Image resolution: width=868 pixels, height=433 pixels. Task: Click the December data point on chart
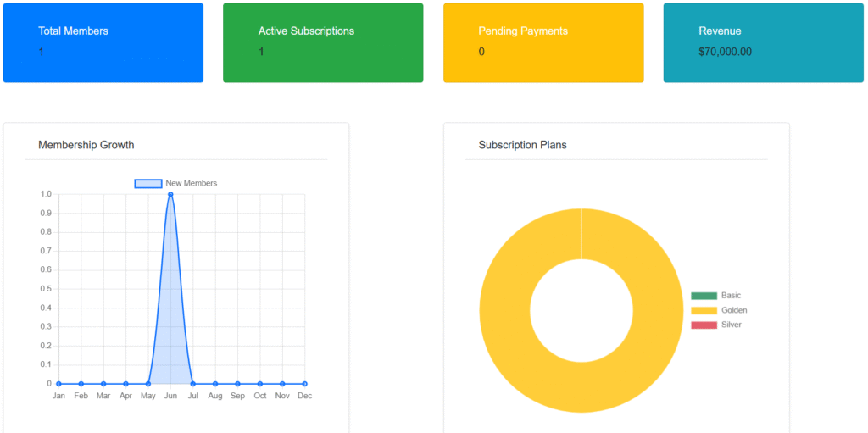(304, 384)
